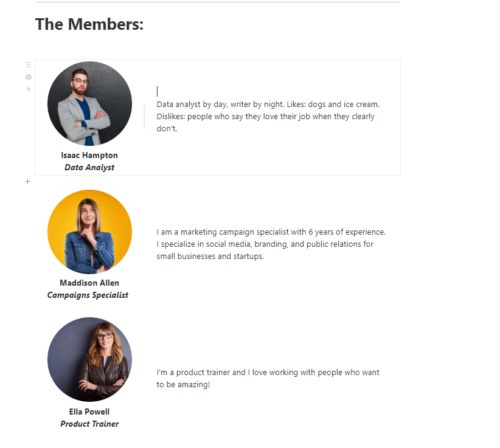Click plus icon below the settings gear

(x=29, y=89)
